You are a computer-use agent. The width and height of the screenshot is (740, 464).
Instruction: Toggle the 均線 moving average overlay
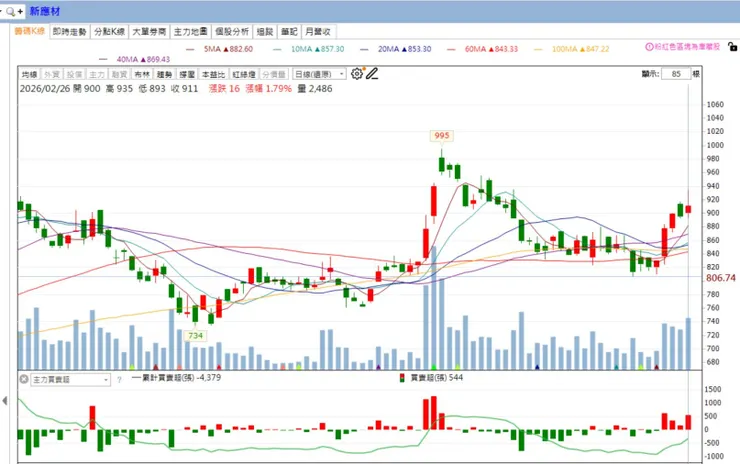[29, 74]
